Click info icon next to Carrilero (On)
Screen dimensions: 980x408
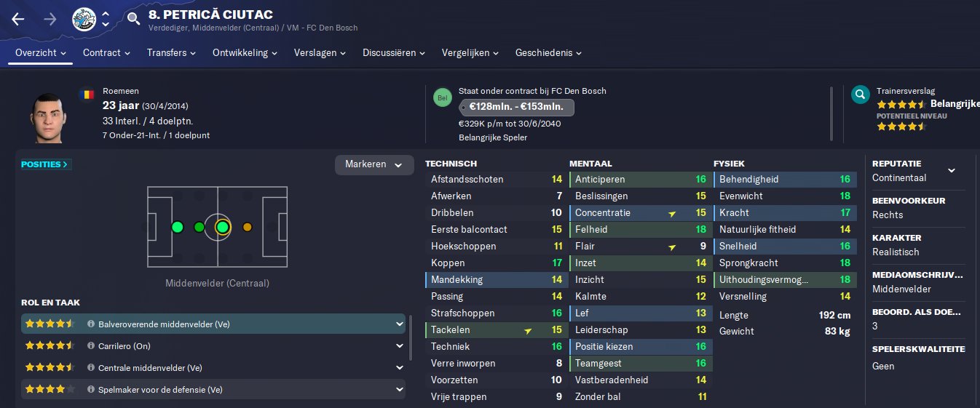91,346
